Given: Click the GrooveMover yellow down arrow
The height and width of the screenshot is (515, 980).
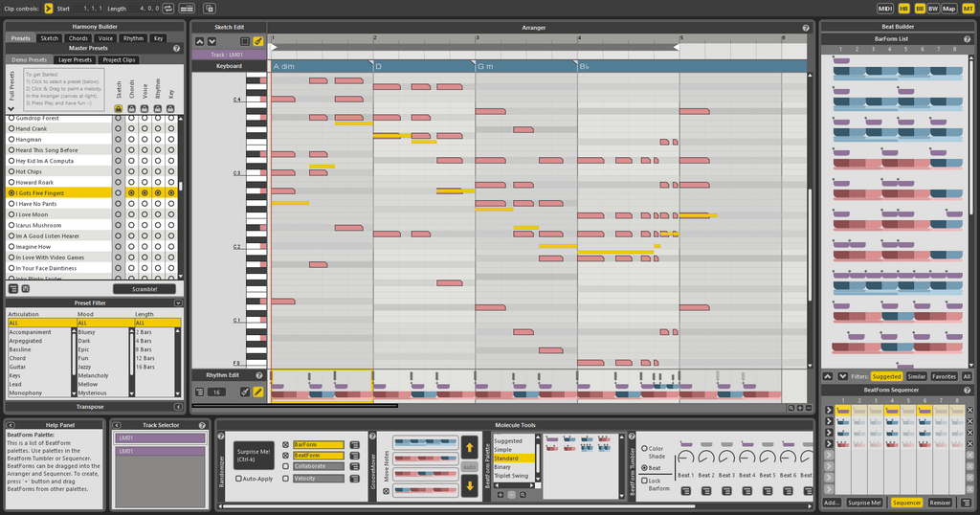Looking at the screenshot, I should (470, 485).
